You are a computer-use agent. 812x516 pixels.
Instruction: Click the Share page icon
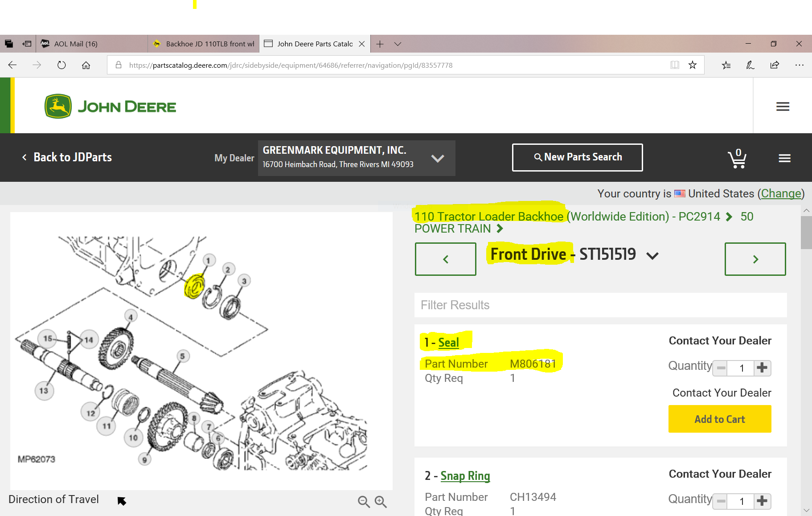pyautogui.click(x=775, y=65)
